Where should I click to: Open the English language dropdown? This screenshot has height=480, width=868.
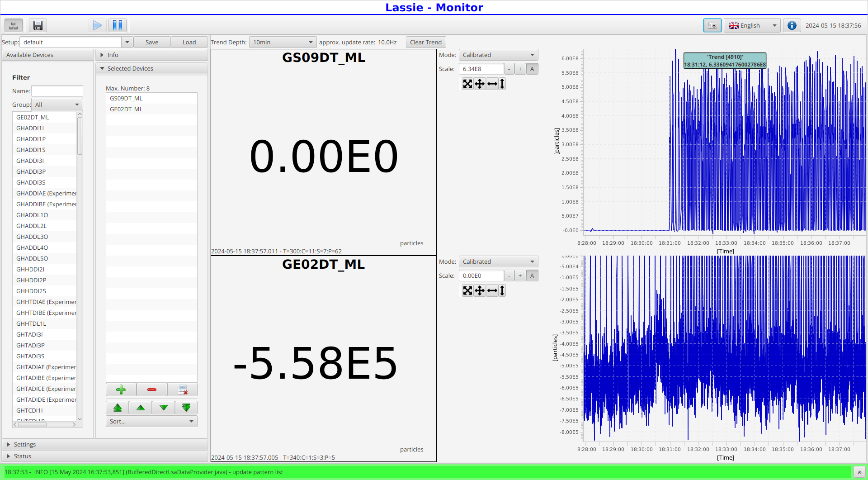pos(752,25)
